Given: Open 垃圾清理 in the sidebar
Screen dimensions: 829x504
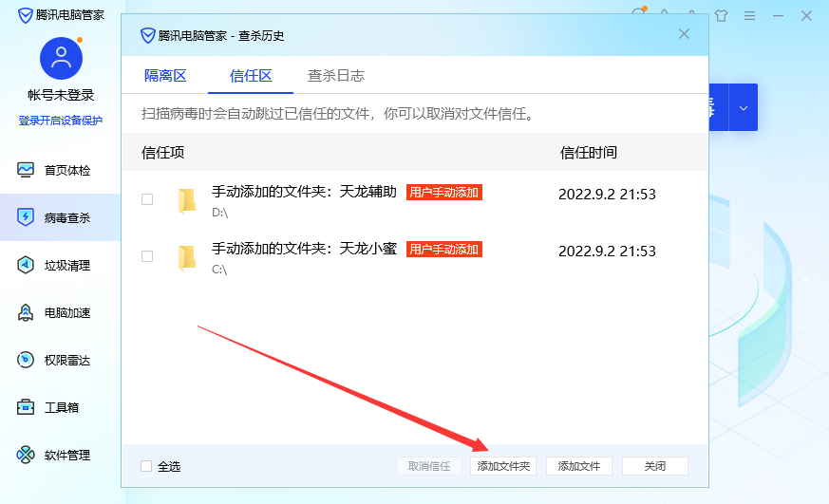Looking at the screenshot, I should 60,265.
